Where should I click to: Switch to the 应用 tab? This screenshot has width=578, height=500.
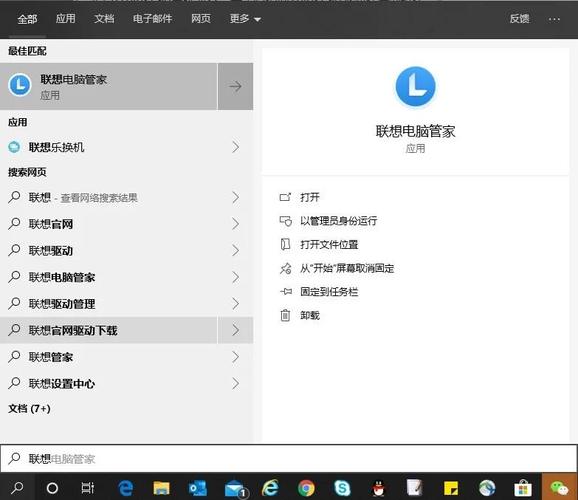point(66,18)
